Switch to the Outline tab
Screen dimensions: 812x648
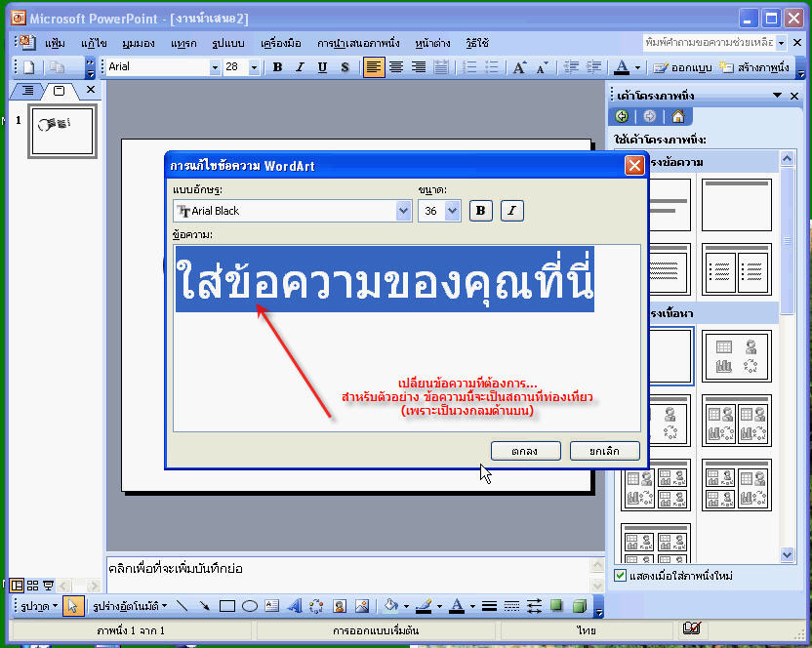tap(27, 91)
